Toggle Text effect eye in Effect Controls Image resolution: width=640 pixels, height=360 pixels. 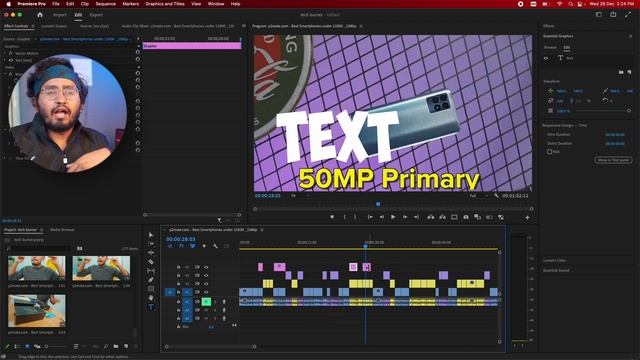(x=11, y=60)
